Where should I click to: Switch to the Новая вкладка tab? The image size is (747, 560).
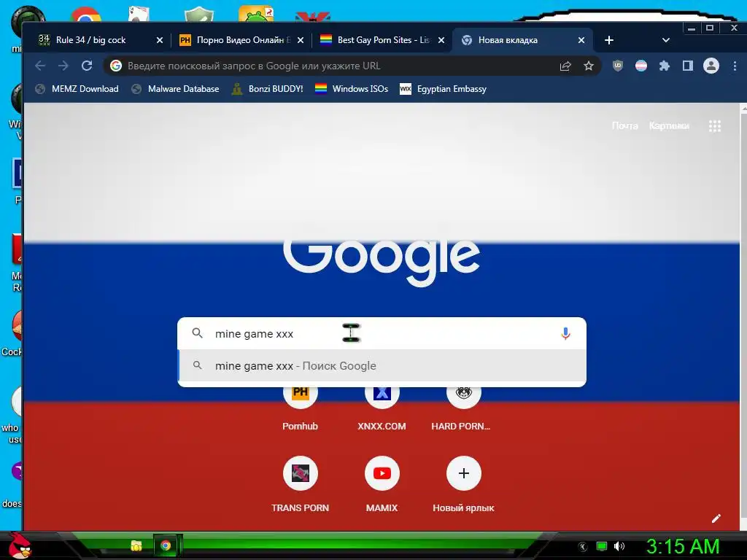pos(522,40)
